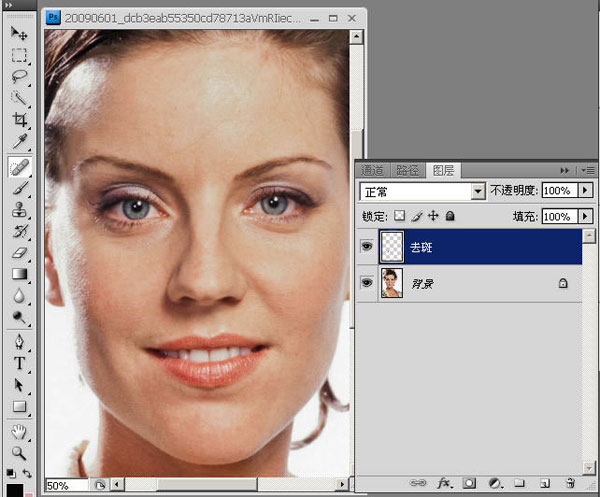
Task: Click the foreground color swatch
Action: (15, 488)
